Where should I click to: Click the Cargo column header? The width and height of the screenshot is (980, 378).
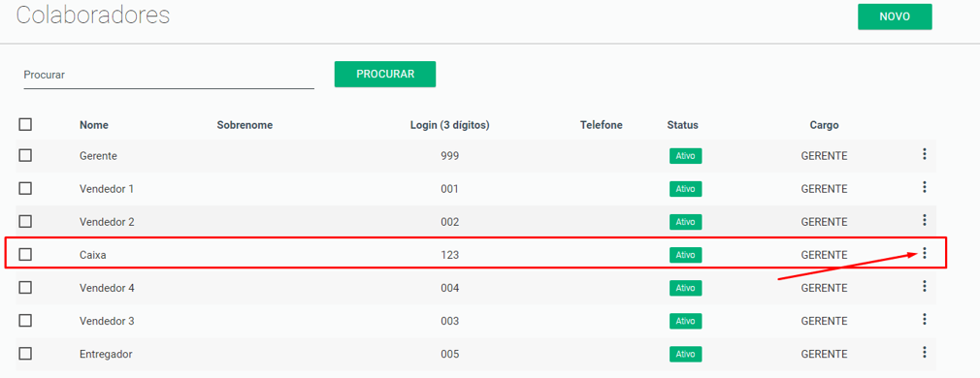click(x=825, y=125)
